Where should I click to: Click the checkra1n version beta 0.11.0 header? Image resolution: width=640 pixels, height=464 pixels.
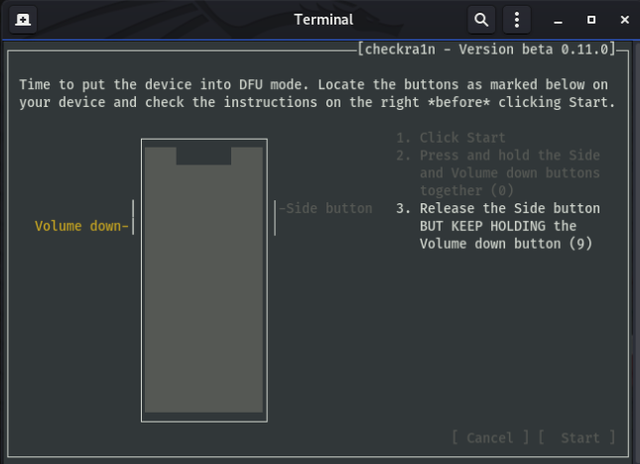tap(486, 49)
